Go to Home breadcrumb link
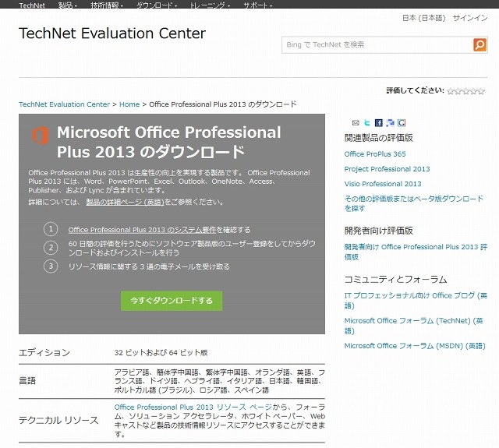 point(129,104)
